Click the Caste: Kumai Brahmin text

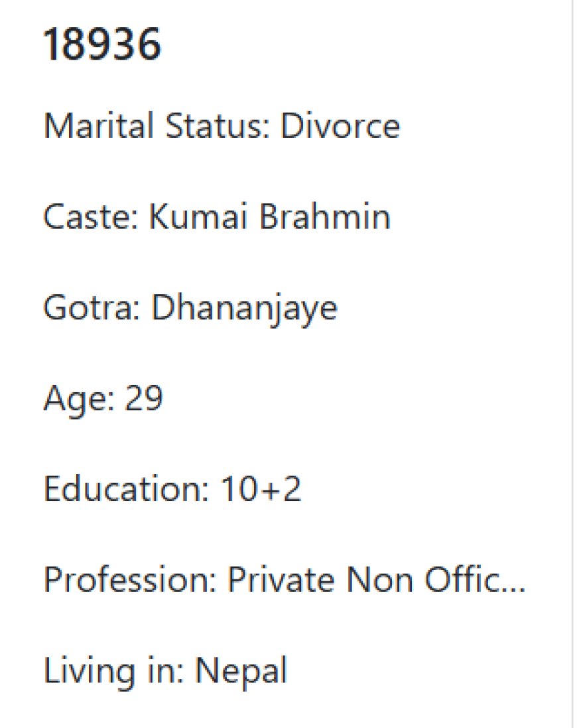click(217, 216)
